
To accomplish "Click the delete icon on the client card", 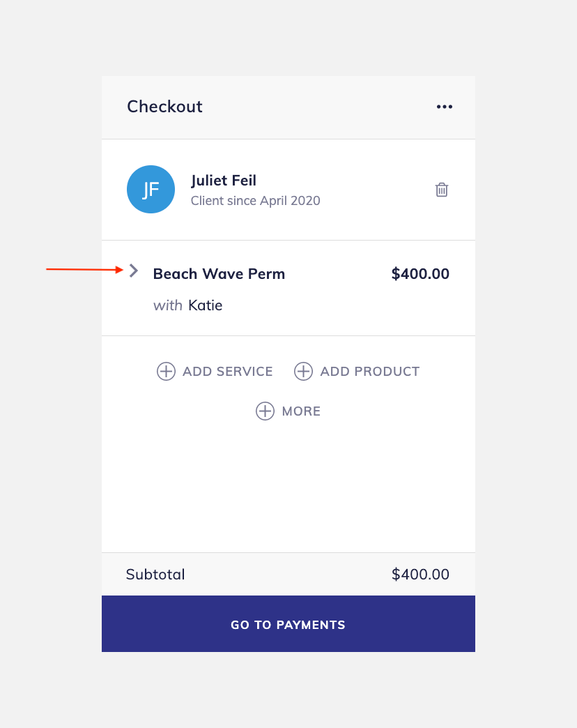I will pos(441,189).
